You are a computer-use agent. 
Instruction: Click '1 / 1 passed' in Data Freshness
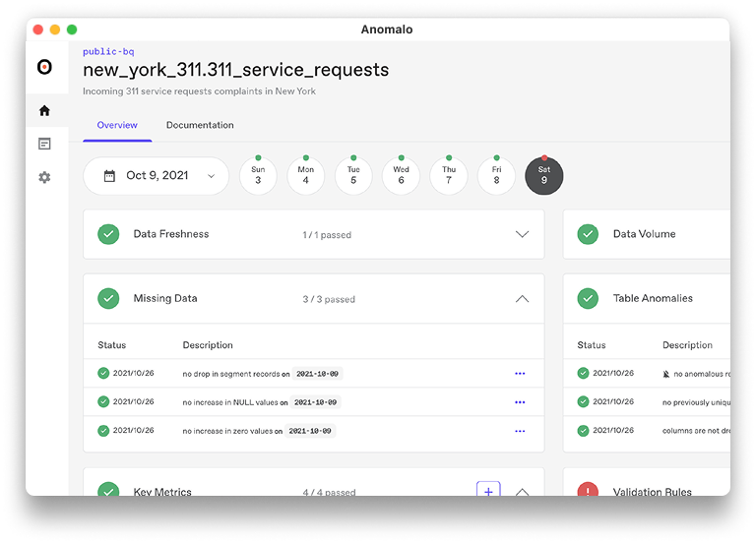[327, 235]
